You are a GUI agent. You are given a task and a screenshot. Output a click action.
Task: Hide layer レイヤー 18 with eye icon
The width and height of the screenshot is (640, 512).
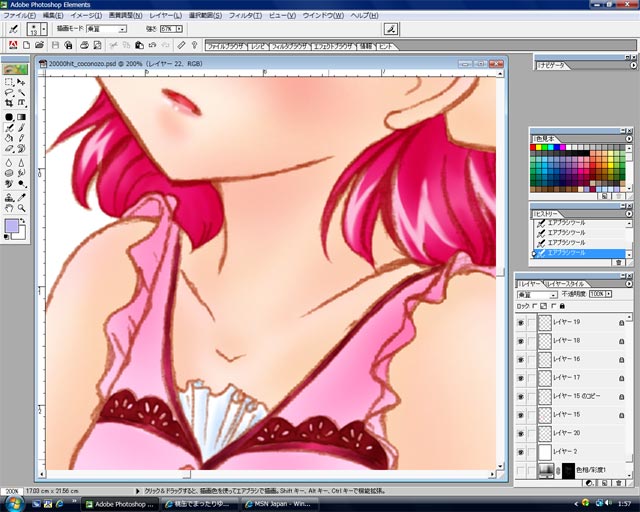pos(521,341)
